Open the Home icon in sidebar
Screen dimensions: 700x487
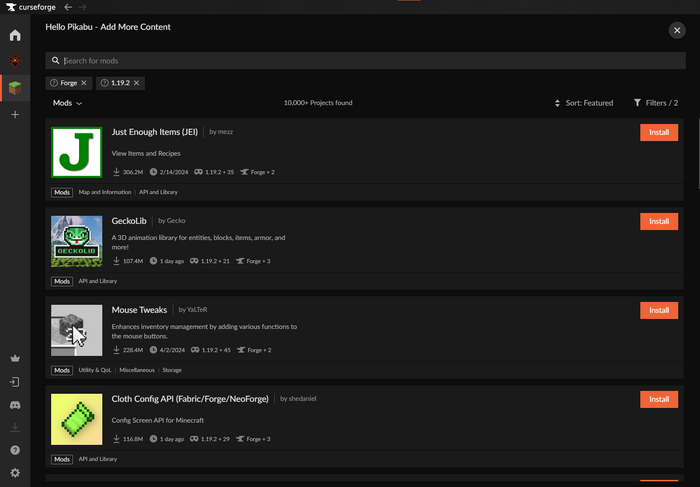(x=15, y=36)
